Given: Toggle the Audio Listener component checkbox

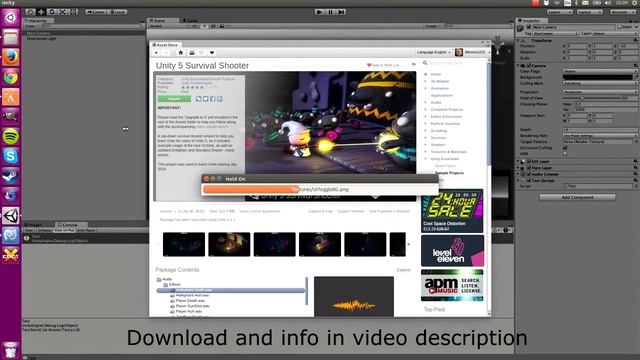Looking at the screenshot, I should click(x=529, y=174).
